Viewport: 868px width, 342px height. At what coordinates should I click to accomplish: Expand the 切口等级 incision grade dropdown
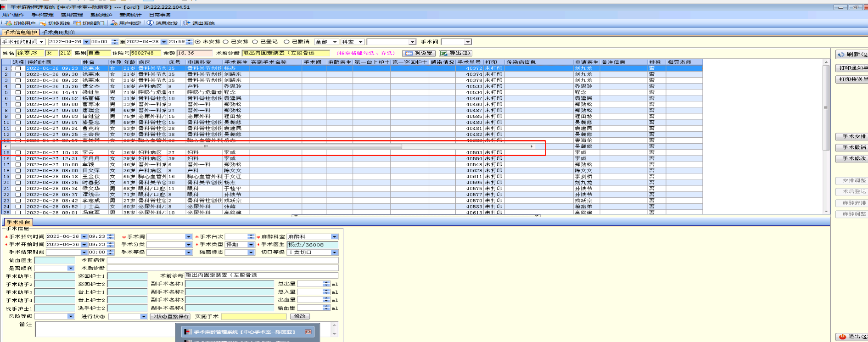[334, 252]
